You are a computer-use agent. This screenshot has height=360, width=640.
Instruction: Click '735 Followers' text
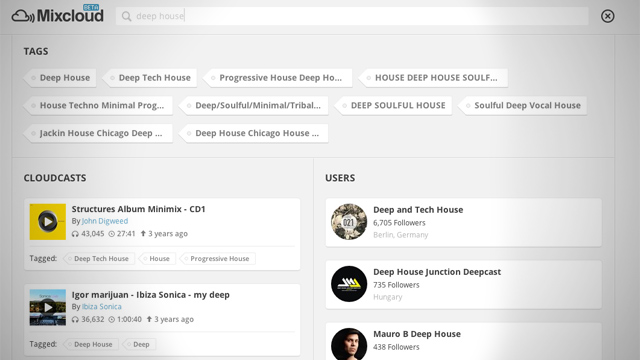pos(396,285)
